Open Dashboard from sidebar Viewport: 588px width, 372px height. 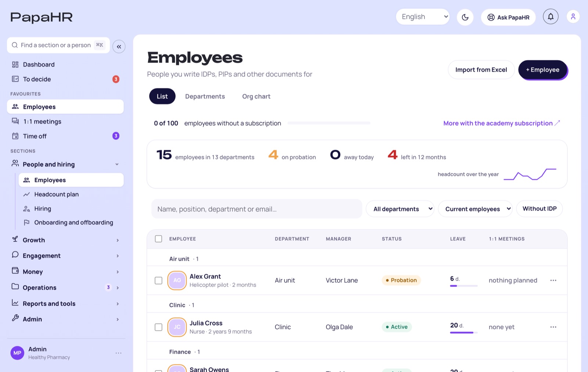click(65, 64)
